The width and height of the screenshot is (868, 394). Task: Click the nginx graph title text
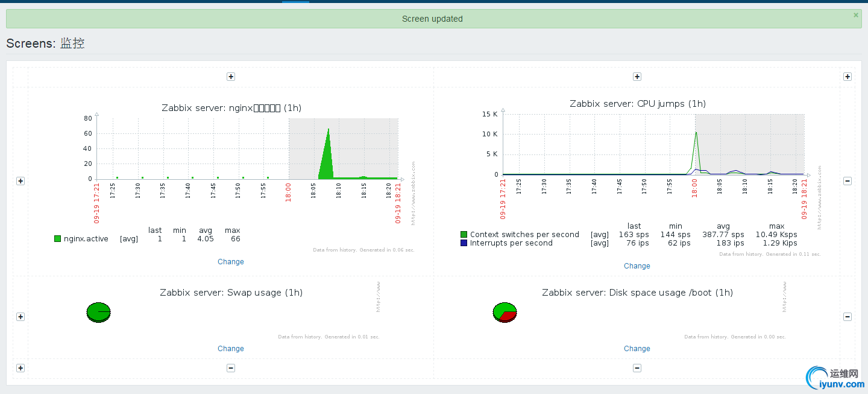pos(231,108)
